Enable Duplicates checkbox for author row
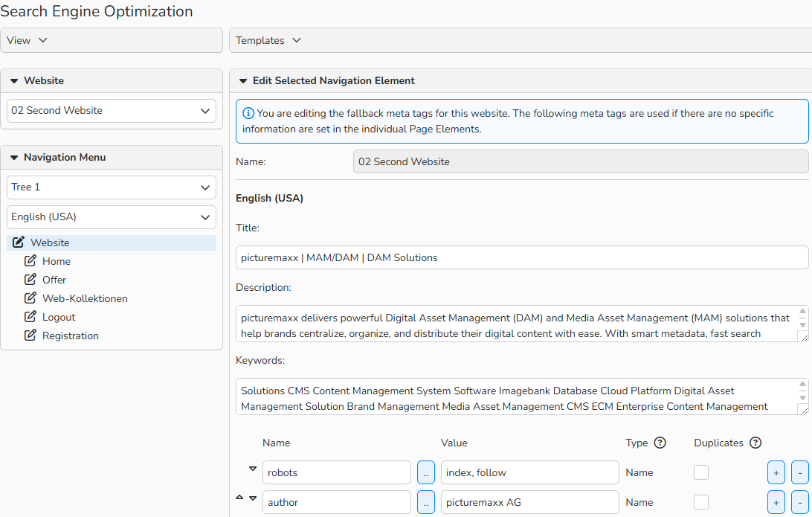The image size is (812, 517). pyautogui.click(x=701, y=502)
